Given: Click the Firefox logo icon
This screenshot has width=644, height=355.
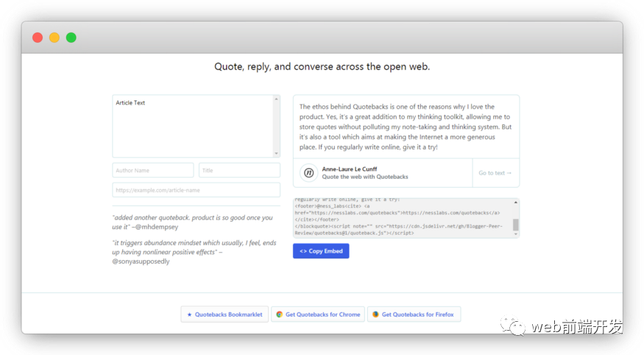Looking at the screenshot, I should [375, 314].
